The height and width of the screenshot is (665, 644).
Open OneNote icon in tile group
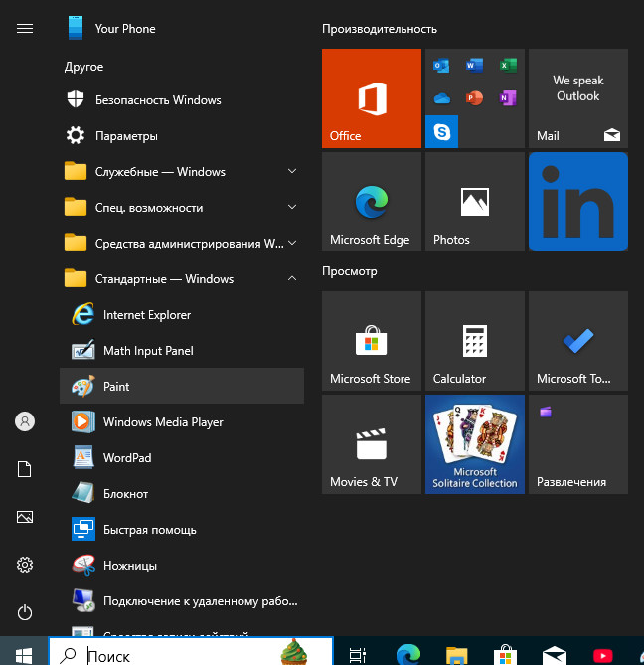(x=508, y=98)
